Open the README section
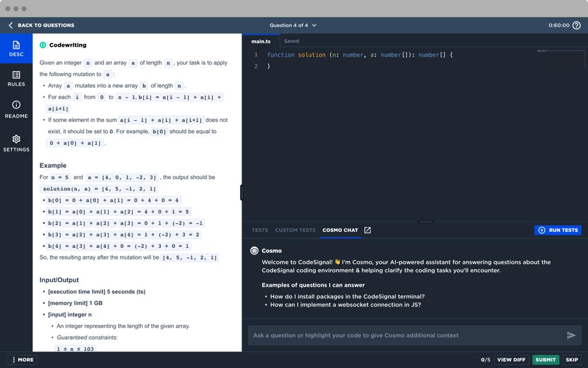Screen dimensions: 588x368 pos(16,110)
